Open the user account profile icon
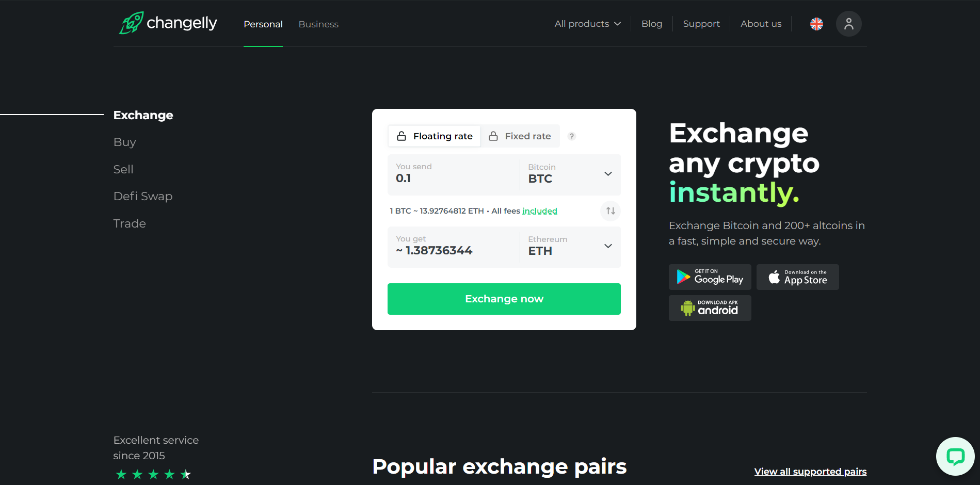The width and height of the screenshot is (980, 485). click(848, 24)
